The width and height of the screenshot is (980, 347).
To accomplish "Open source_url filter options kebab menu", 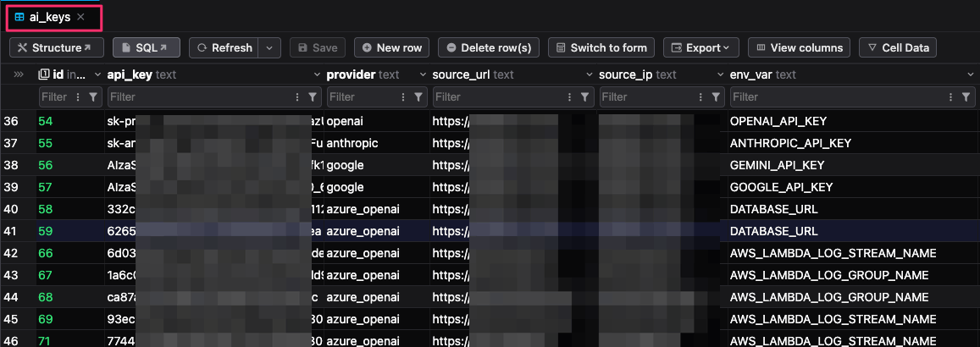I will point(570,96).
